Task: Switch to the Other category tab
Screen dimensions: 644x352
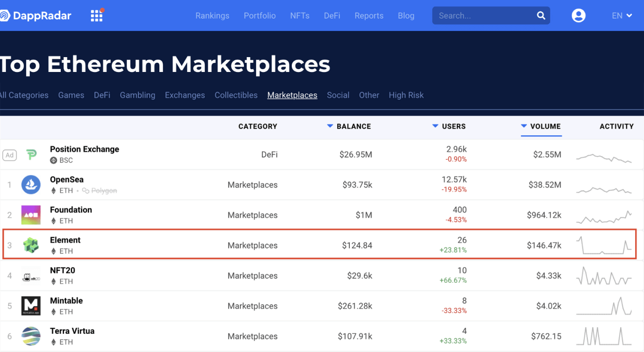Action: (x=369, y=95)
